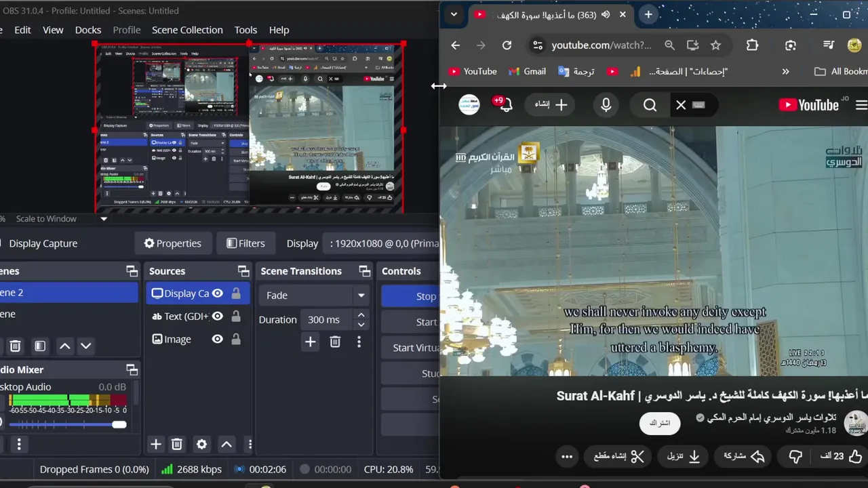Open audio mixer three-dot menu
The width and height of the screenshot is (868, 488).
click(19, 445)
